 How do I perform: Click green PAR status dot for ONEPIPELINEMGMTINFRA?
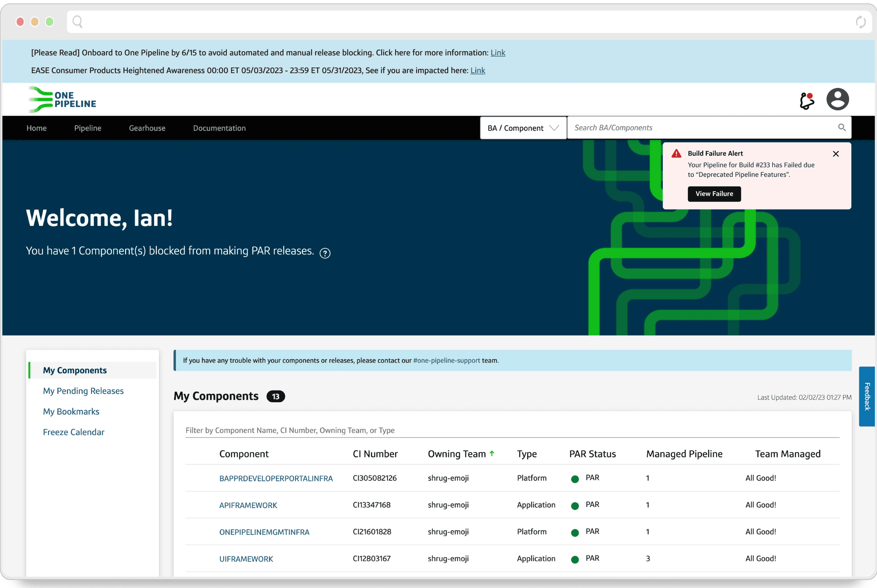pos(575,533)
